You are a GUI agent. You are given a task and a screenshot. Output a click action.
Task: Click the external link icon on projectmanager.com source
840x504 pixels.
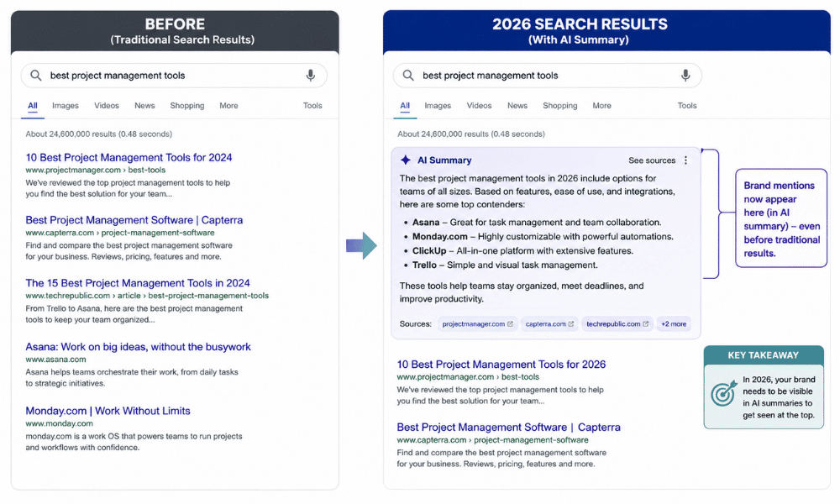[510, 324]
